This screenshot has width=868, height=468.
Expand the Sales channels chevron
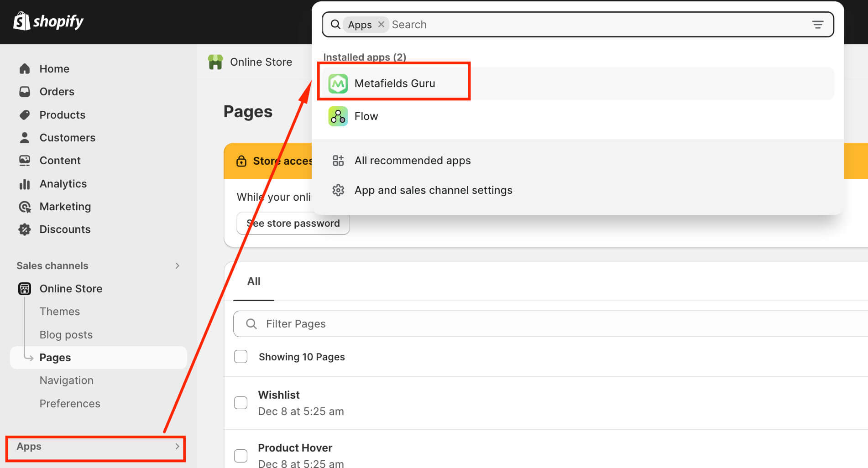click(x=177, y=266)
